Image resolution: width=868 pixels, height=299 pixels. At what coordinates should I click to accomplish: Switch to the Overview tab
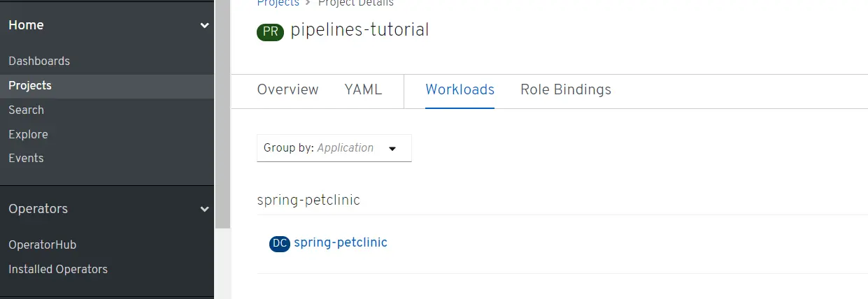point(287,89)
